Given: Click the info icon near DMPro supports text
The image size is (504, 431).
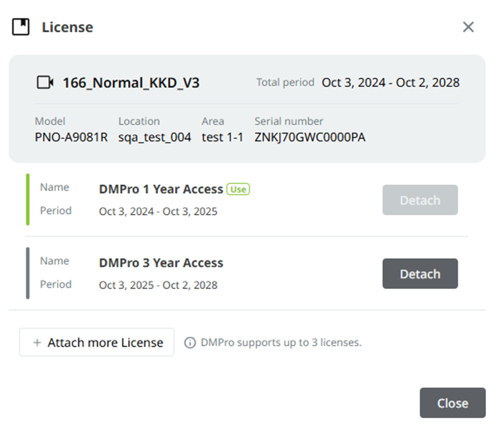Looking at the screenshot, I should pos(190,343).
